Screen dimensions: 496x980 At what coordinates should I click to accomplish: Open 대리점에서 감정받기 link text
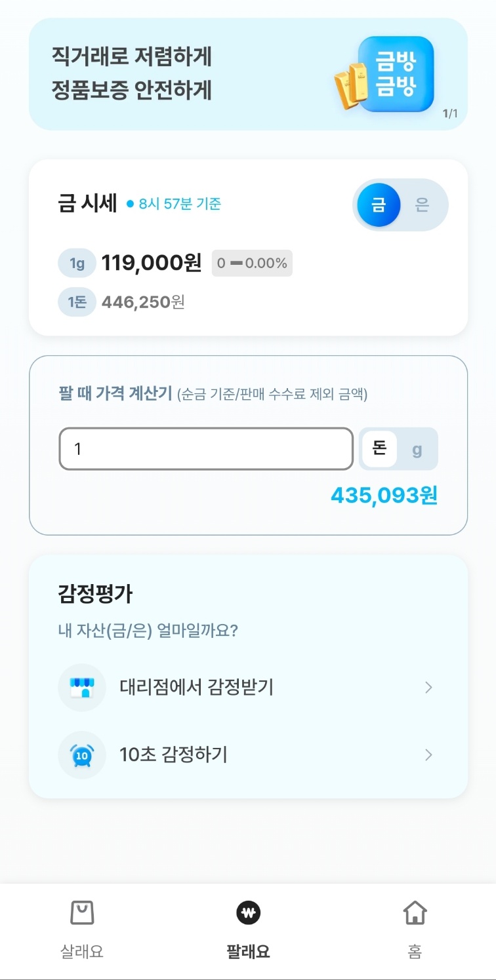pyautogui.click(x=196, y=687)
